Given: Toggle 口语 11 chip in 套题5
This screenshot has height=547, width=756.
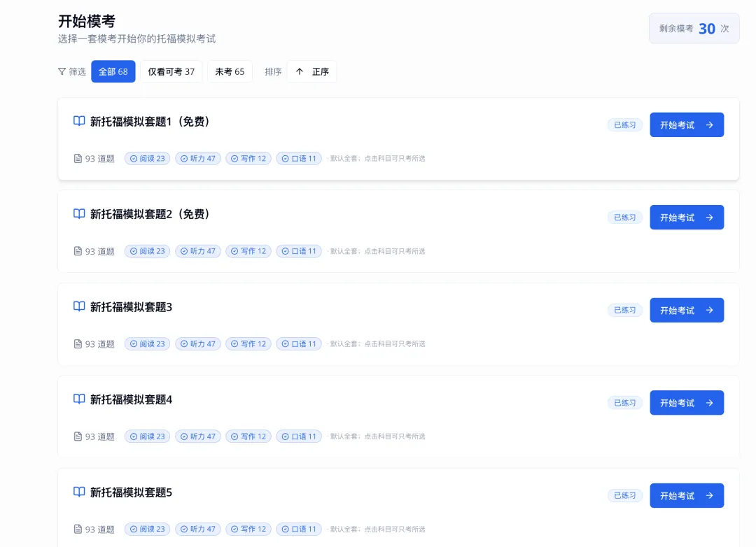Looking at the screenshot, I should [299, 530].
